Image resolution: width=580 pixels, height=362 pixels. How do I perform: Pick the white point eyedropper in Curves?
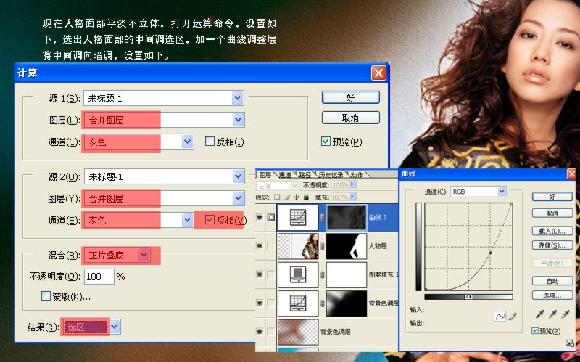click(x=566, y=314)
